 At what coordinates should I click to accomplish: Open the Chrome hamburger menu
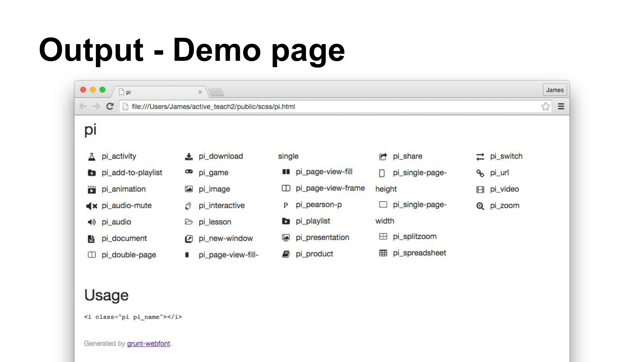tap(561, 107)
